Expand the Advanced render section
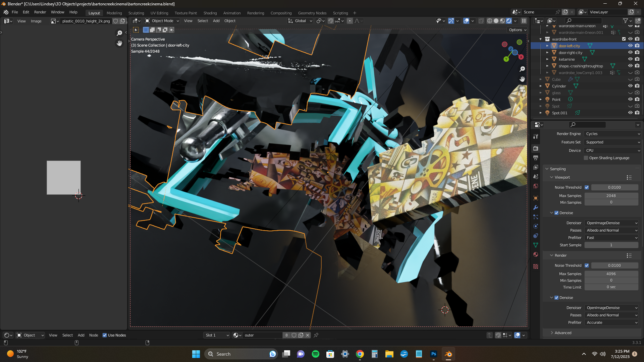This screenshot has height=362, width=644. click(563, 333)
